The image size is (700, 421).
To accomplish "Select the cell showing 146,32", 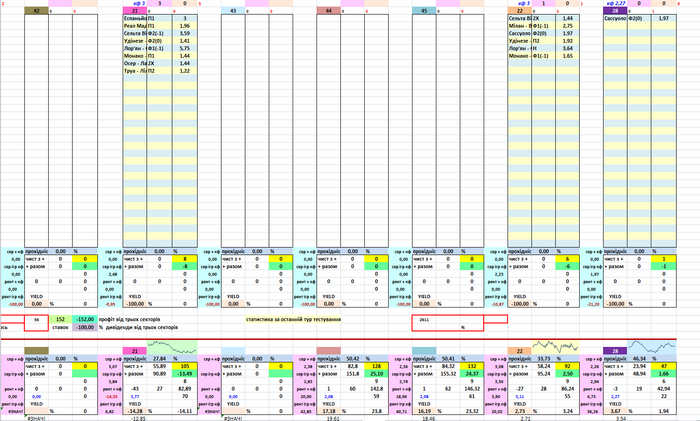I will pyautogui.click(x=472, y=389).
